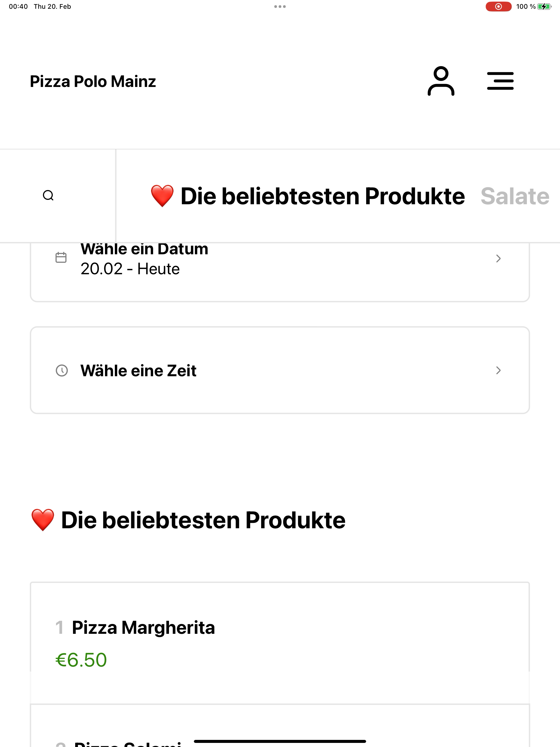
Task: Expand the date chooser chevron
Action: pos(498,258)
